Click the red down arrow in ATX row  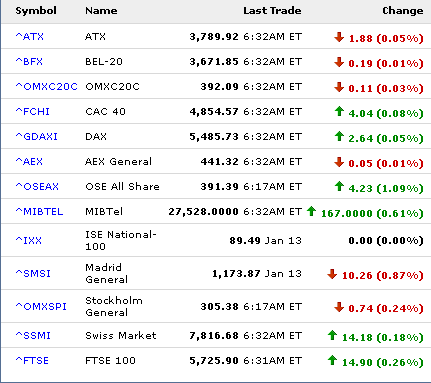(339, 37)
